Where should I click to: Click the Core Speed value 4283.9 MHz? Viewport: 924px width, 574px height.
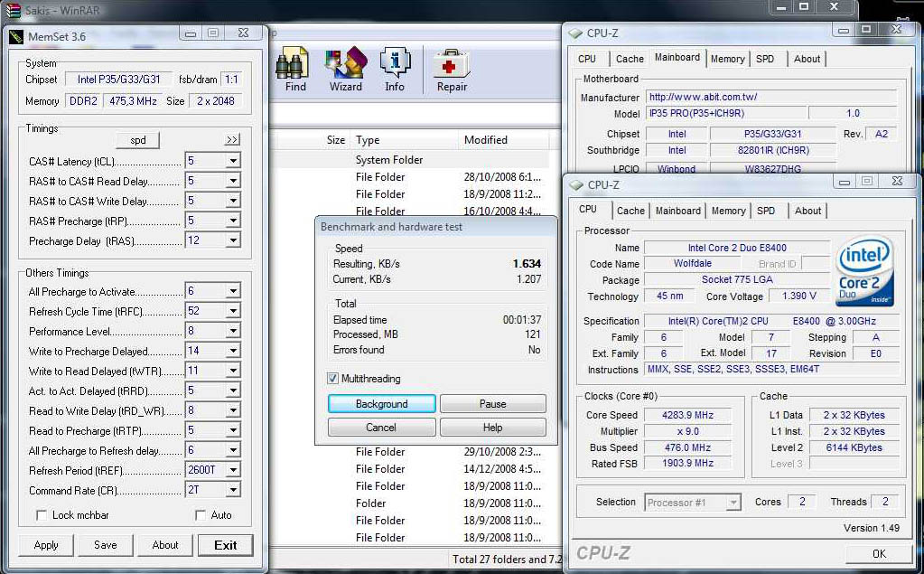(687, 415)
